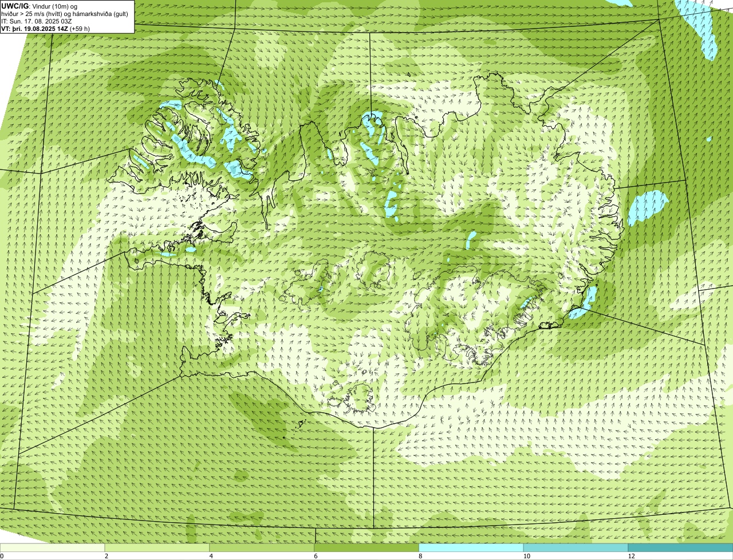The image size is (733, 560).
Task: Select the 8–10 m/s light cyan swatch
Action: (x=471, y=547)
